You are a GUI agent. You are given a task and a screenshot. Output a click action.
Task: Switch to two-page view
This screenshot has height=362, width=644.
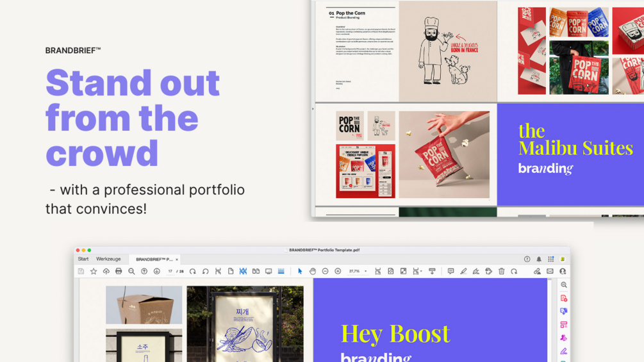click(256, 271)
